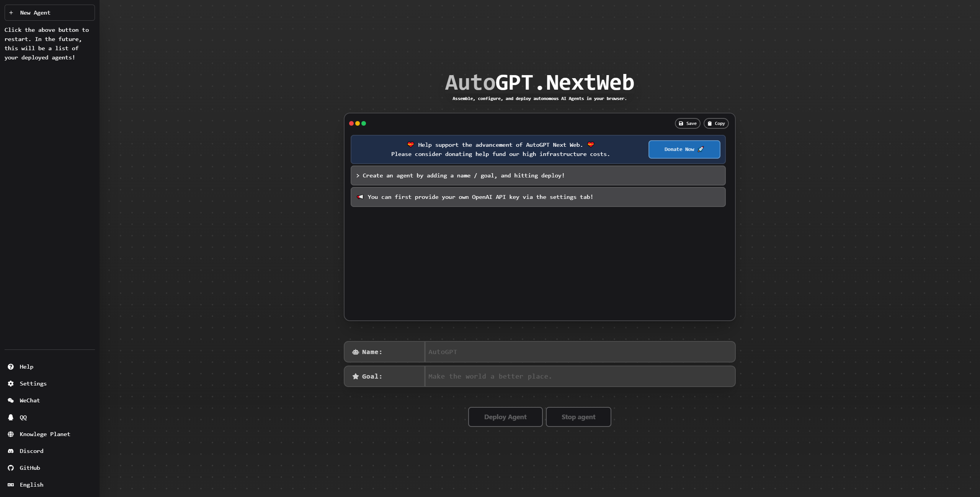Screen dimensions: 980x497
Task: Click the Deploy Agent button
Action: (505, 417)
